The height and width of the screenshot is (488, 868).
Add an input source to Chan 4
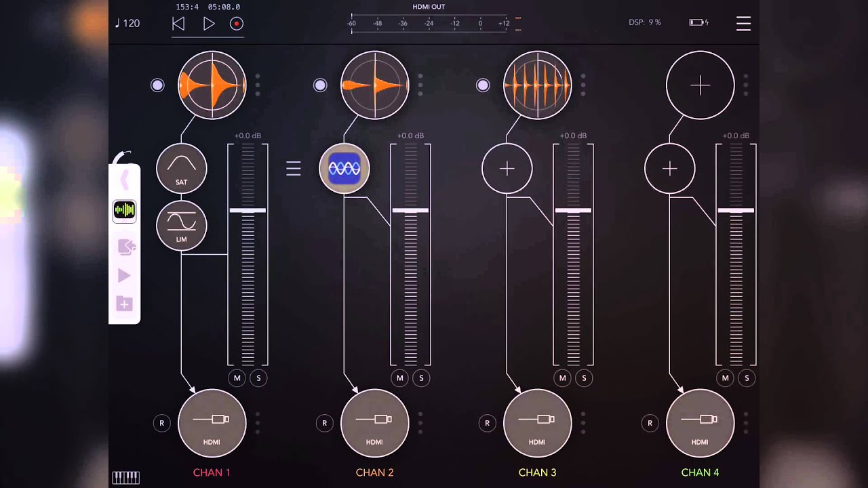point(700,85)
